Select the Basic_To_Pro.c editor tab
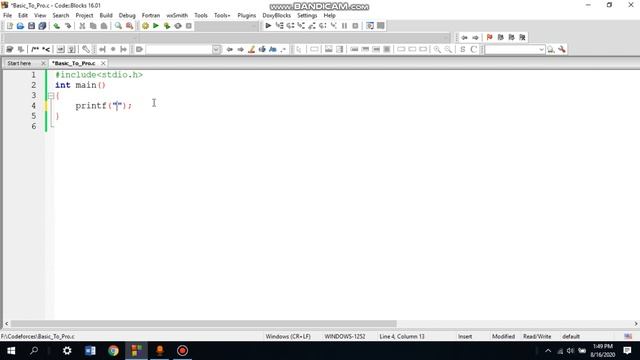 click(74, 63)
